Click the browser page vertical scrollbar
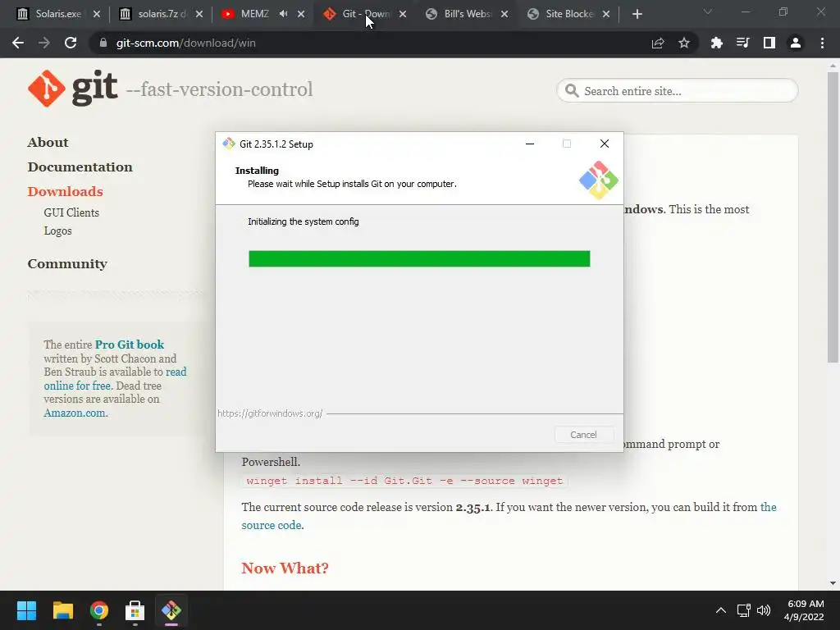840x630 pixels. tap(833, 217)
